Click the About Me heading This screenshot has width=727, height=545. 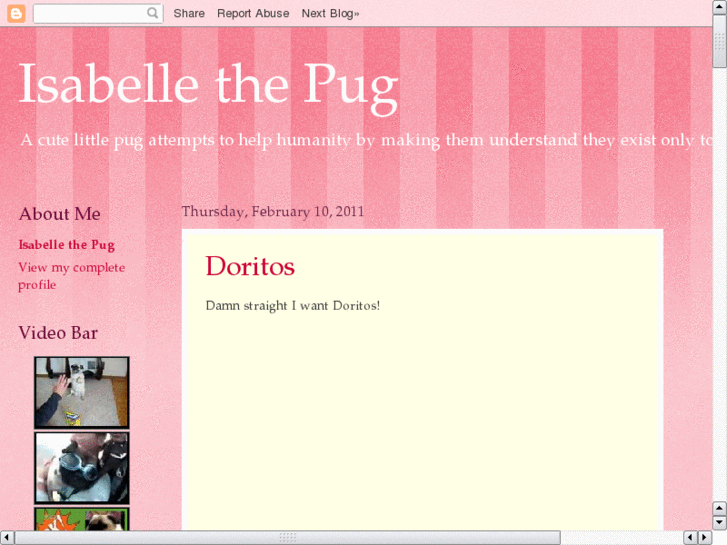coord(59,214)
